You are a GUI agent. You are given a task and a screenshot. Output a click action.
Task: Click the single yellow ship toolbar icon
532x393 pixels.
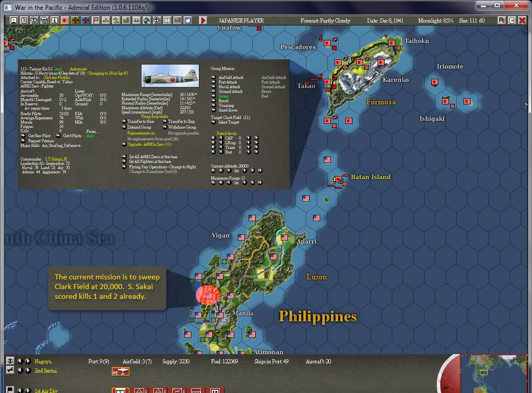[106, 20]
